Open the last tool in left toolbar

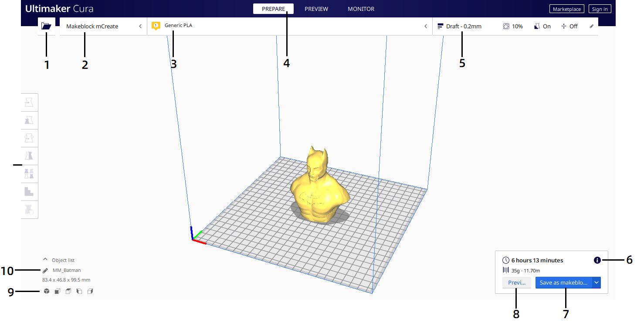(x=29, y=210)
